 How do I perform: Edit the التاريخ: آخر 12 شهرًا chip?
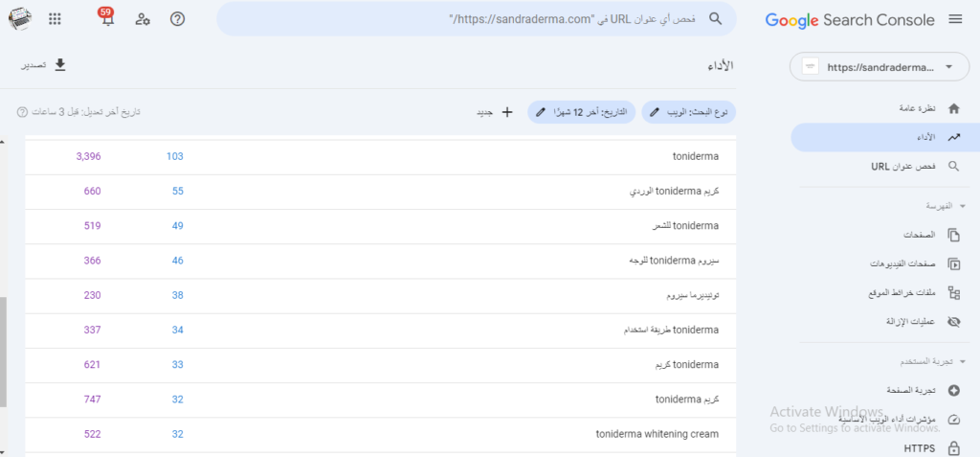(581, 112)
